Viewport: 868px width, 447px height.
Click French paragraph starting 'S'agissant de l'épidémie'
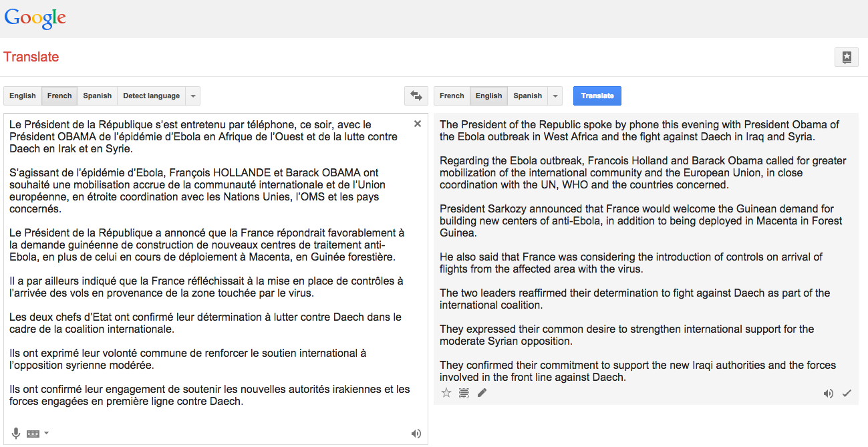[x=197, y=190]
